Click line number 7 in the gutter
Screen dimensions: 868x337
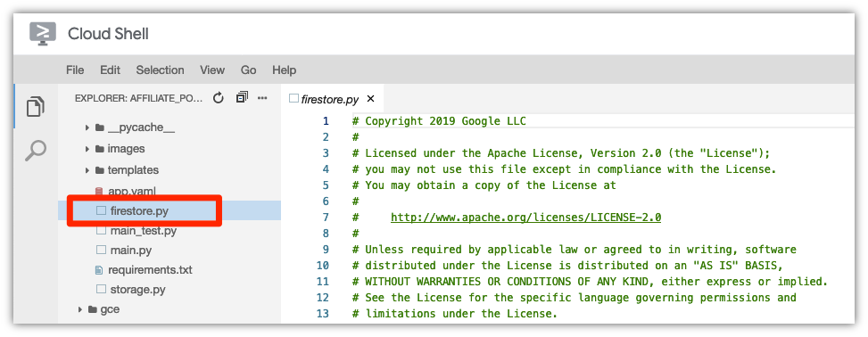[x=326, y=218]
